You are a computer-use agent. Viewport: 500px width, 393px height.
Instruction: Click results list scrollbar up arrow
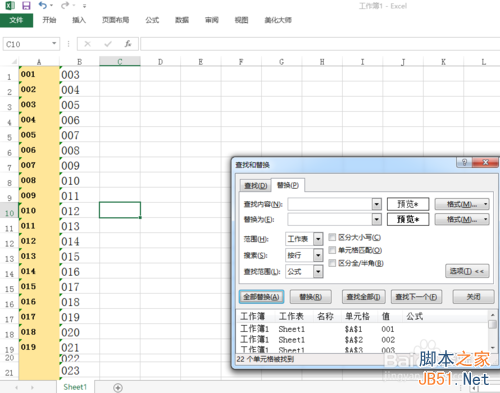492,315
